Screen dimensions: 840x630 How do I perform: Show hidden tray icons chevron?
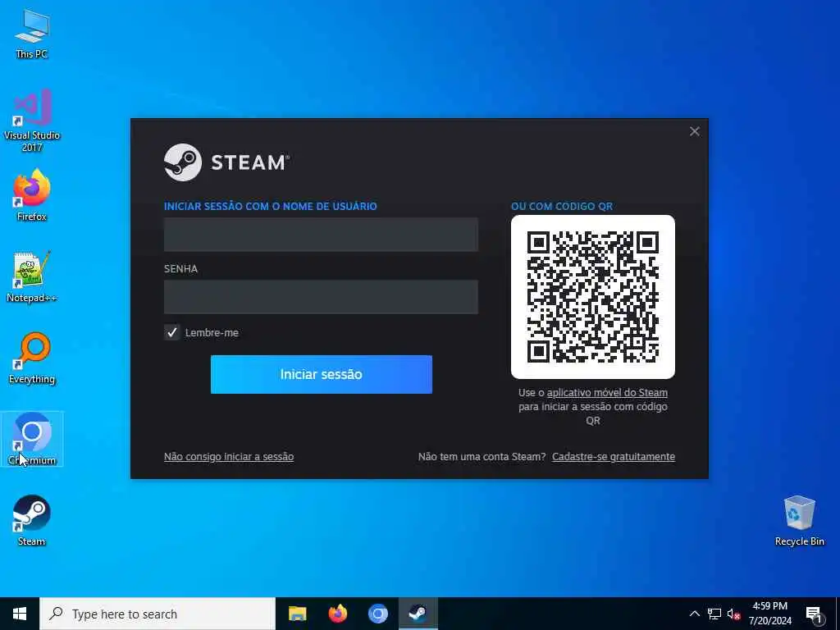click(694, 614)
